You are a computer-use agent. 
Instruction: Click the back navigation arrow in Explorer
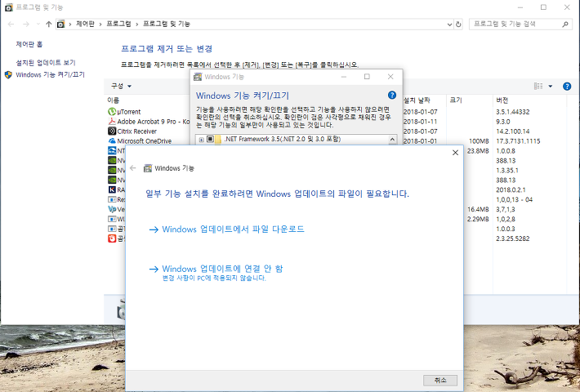(11, 24)
